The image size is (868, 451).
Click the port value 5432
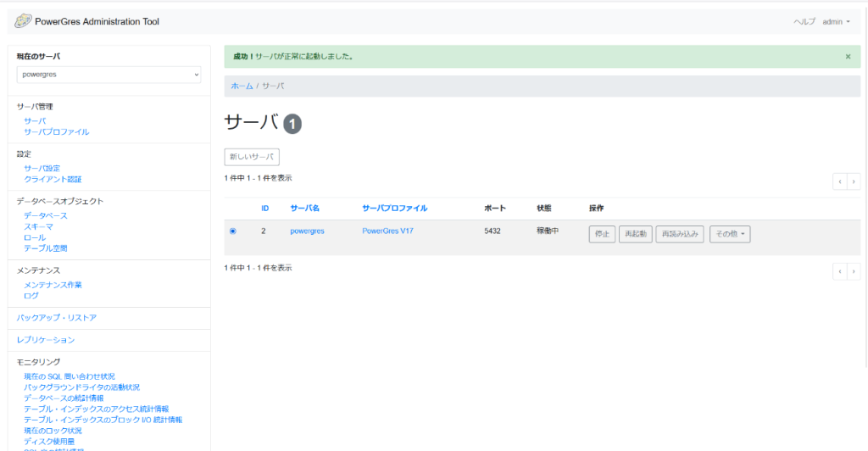pos(492,231)
